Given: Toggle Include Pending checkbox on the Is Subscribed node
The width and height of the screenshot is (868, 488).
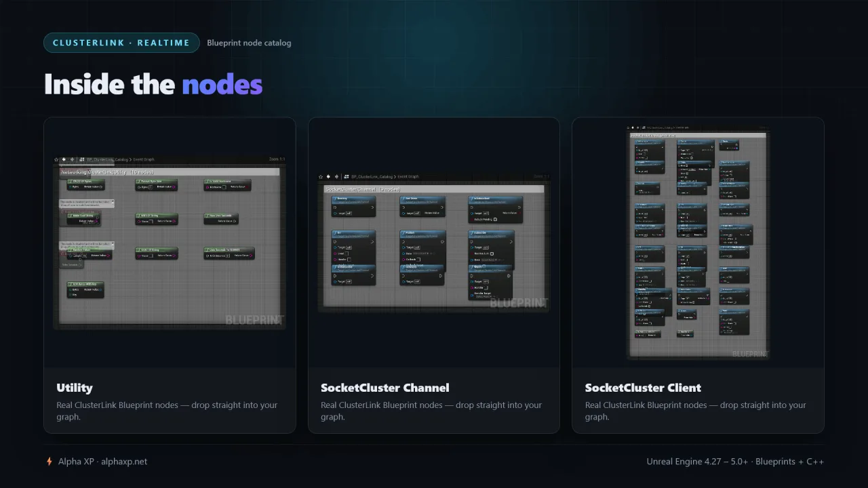Looking at the screenshot, I should click(x=495, y=220).
